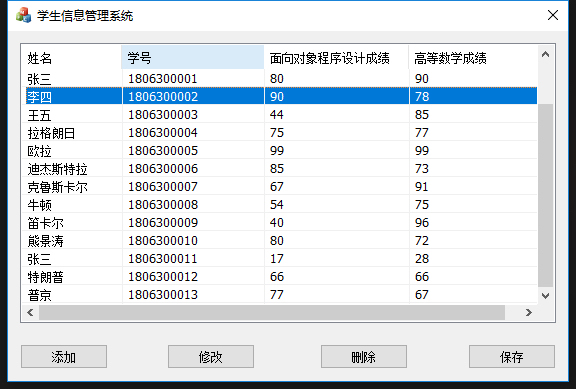576x389 pixels.
Task: Click math score 67 of 普京
Action: (422, 295)
